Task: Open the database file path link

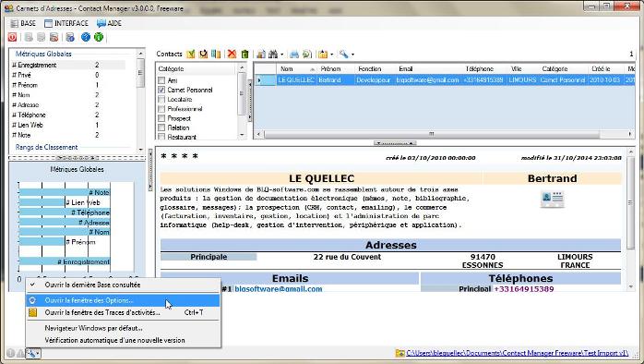Action: coord(517,353)
